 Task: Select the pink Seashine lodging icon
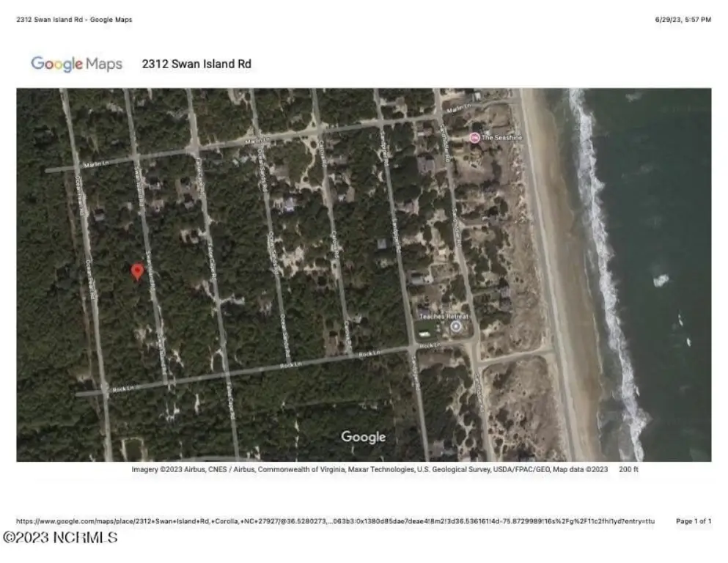(474, 137)
